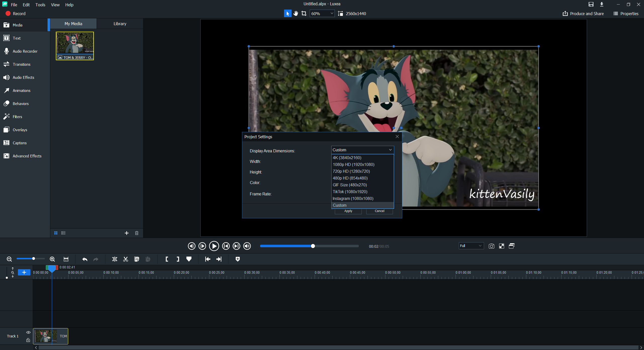Zoom in on the timeline
This screenshot has height=350, width=644.
tap(52, 259)
